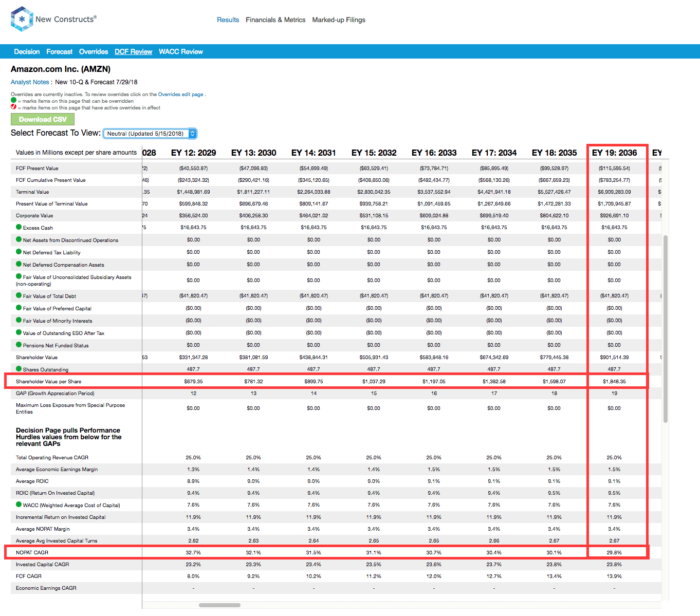Click the Present Value of Terminal Value label
The width and height of the screenshot is (700, 616).
pos(51,203)
